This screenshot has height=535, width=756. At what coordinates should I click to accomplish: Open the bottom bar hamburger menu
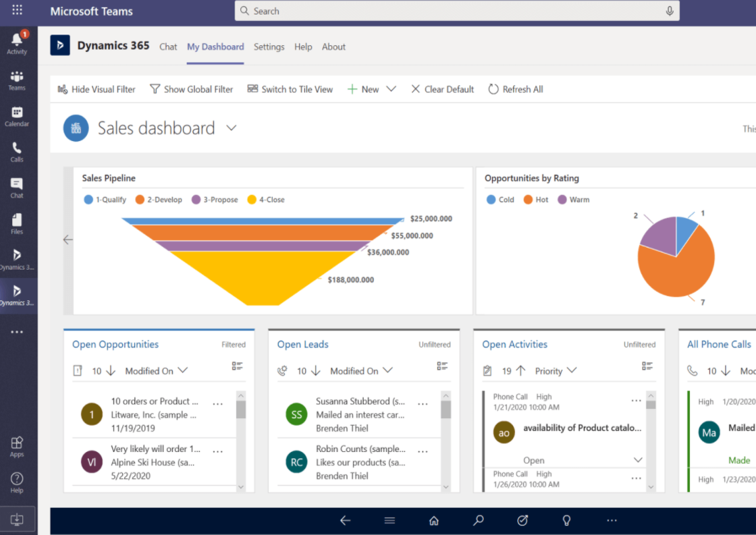pos(389,521)
